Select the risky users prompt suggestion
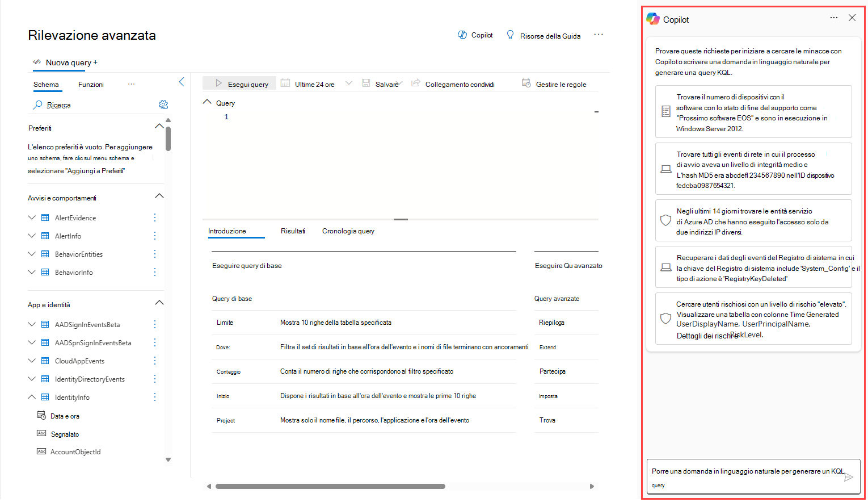The height and width of the screenshot is (502, 868). pos(753,319)
